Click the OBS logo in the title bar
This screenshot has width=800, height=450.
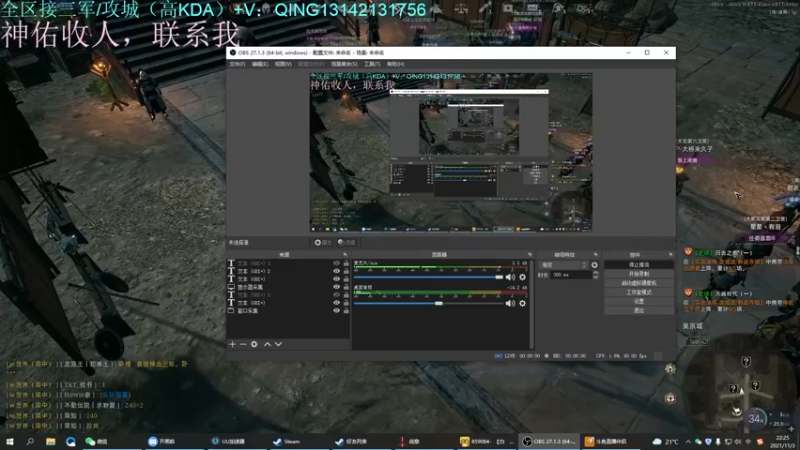coord(233,53)
